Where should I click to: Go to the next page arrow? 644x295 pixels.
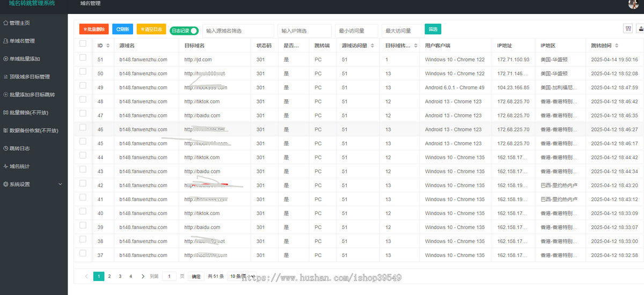pos(143,276)
